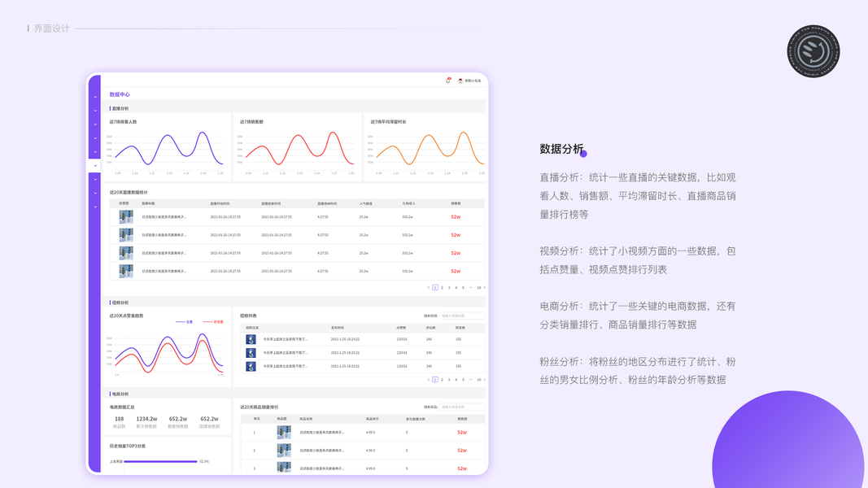Click the 直播分析 section header

pyautogui.click(x=120, y=108)
